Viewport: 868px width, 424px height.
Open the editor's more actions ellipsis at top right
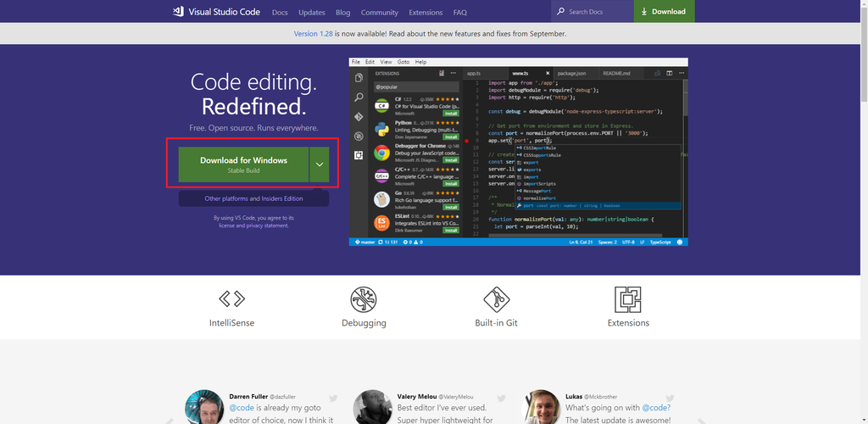(681, 73)
